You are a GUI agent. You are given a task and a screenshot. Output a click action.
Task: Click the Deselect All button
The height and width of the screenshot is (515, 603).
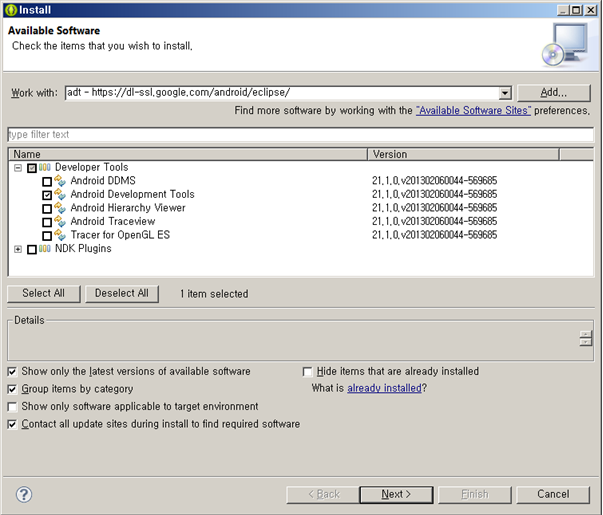(x=122, y=293)
